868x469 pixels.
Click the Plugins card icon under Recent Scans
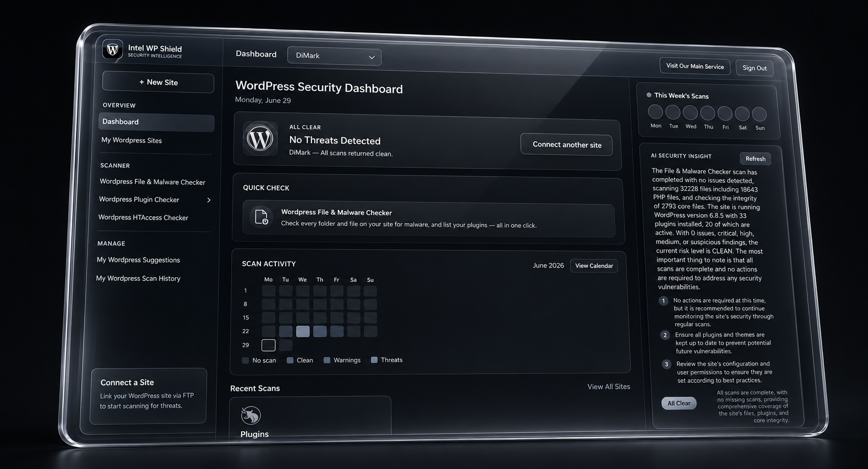[x=250, y=415]
